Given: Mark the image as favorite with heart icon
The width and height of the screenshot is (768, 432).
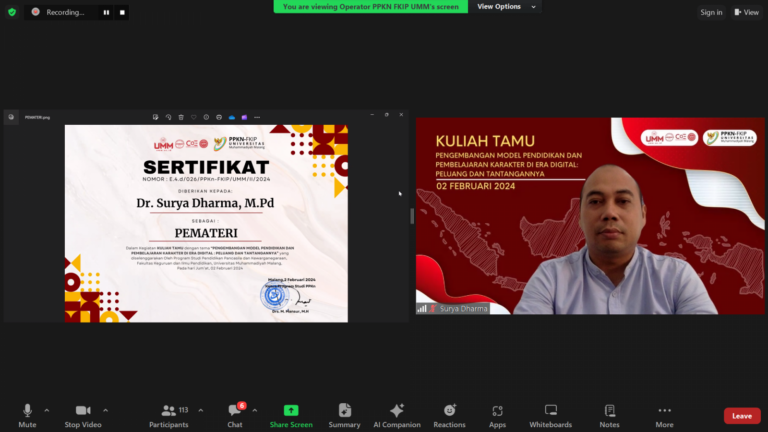Looking at the screenshot, I should 193,117.
